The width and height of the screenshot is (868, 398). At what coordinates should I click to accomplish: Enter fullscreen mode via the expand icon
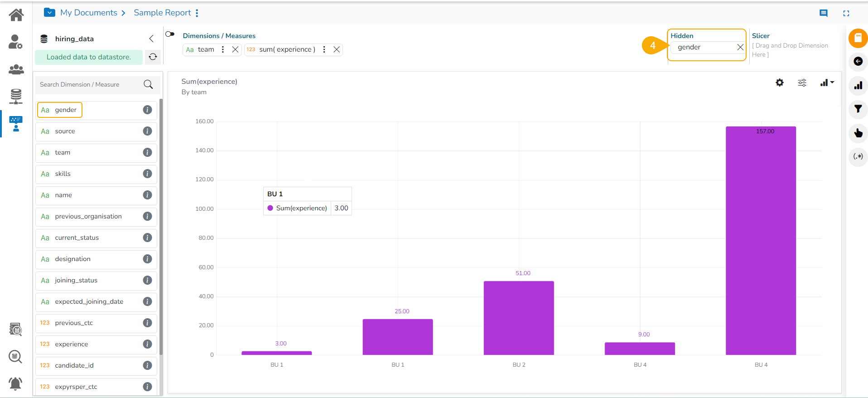tap(846, 13)
